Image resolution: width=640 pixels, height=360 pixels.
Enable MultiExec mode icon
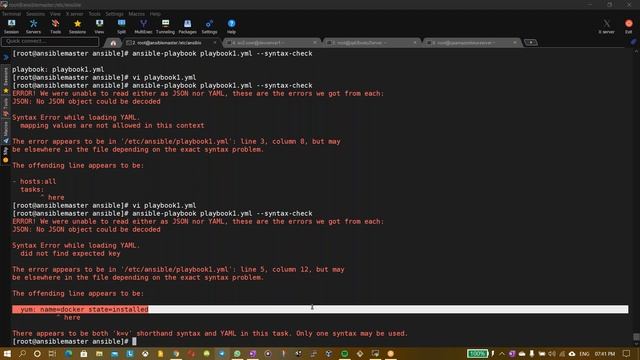143,27
